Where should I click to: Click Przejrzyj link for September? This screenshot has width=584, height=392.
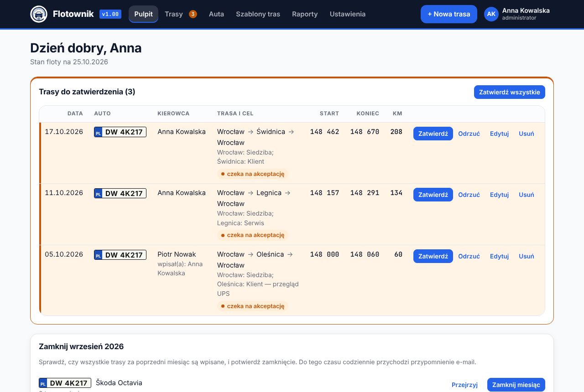464,385
